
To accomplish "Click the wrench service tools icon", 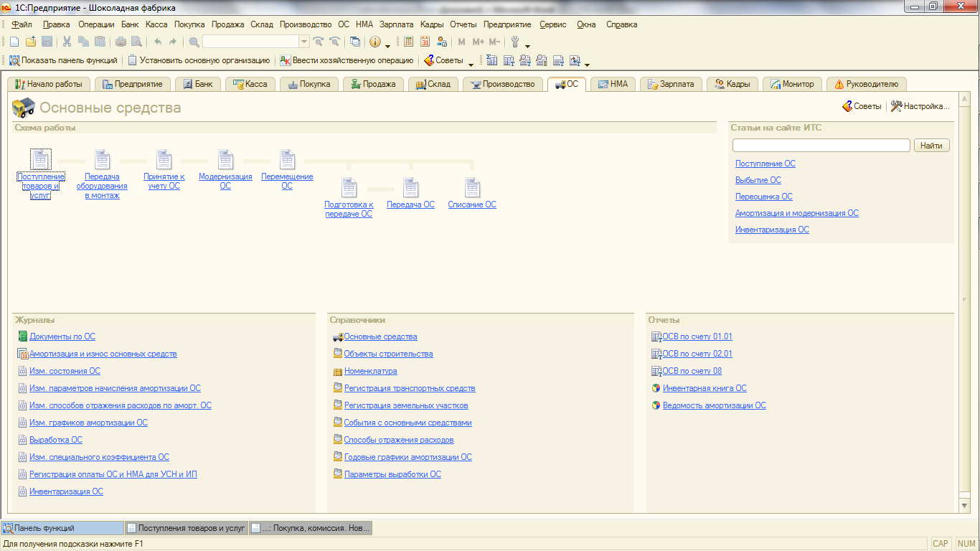I will (515, 42).
